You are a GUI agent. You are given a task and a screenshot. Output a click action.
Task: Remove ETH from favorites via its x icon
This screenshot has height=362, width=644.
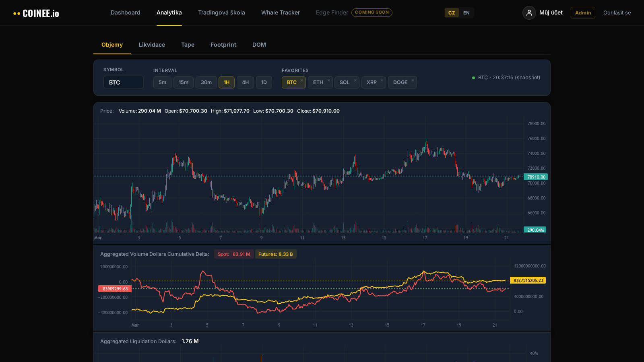click(328, 80)
